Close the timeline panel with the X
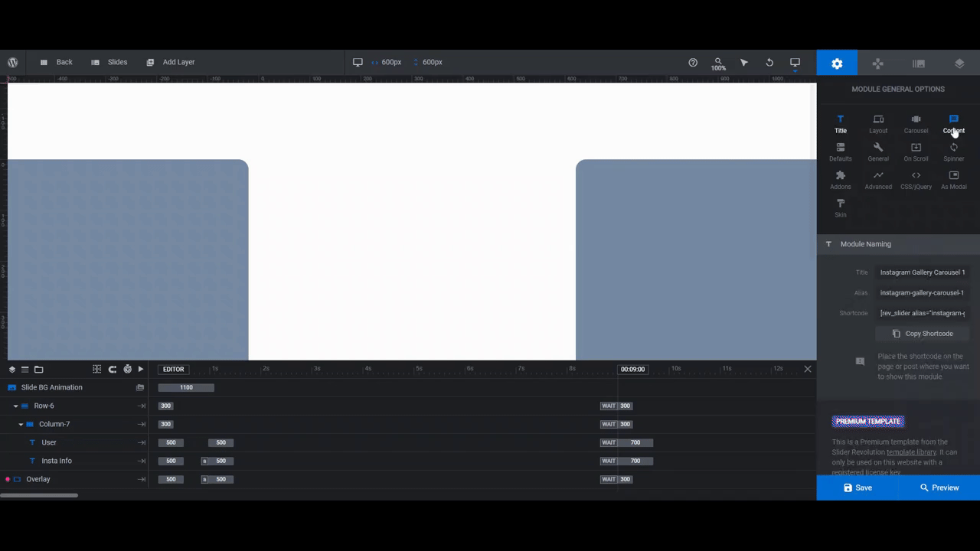This screenshot has height=551, width=980. click(x=808, y=369)
